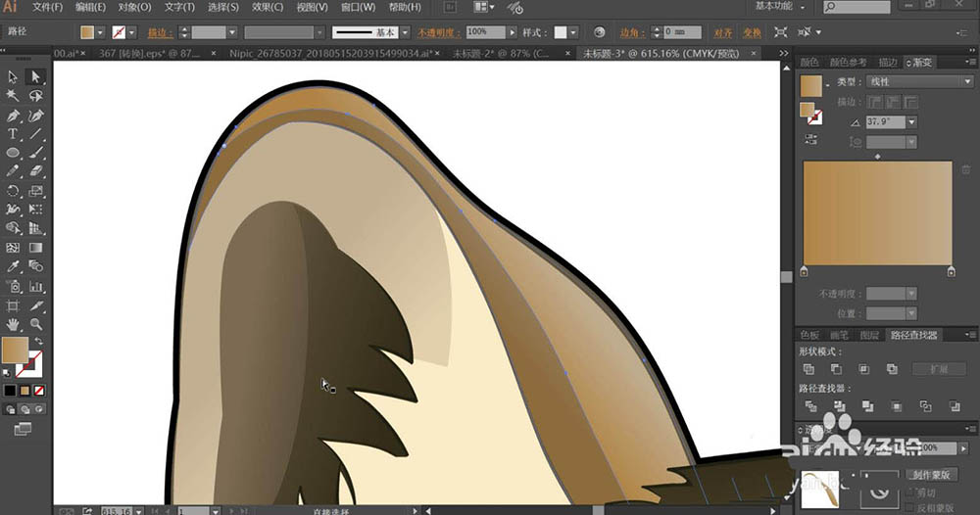Click the Divide pathfinder icon

click(x=810, y=406)
